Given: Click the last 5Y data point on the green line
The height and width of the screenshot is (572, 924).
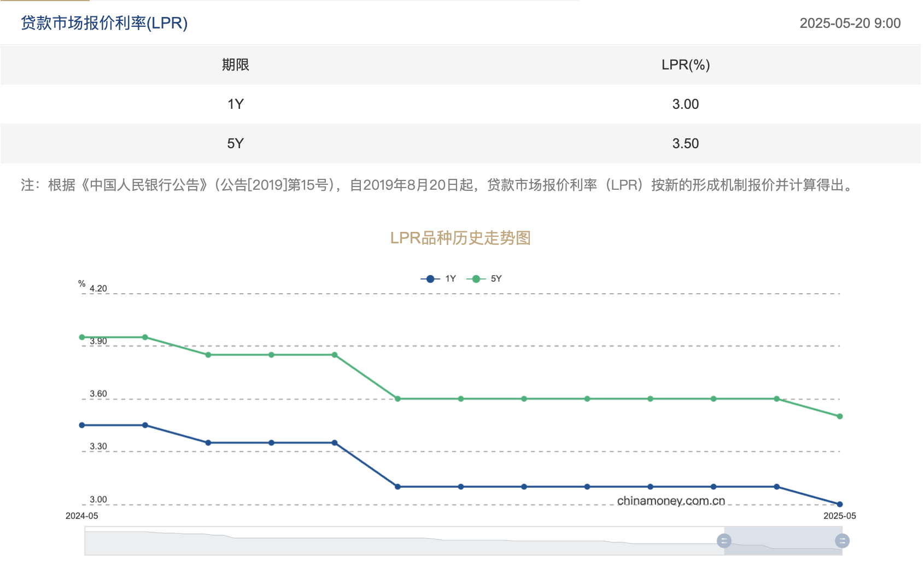Looking at the screenshot, I should (840, 416).
